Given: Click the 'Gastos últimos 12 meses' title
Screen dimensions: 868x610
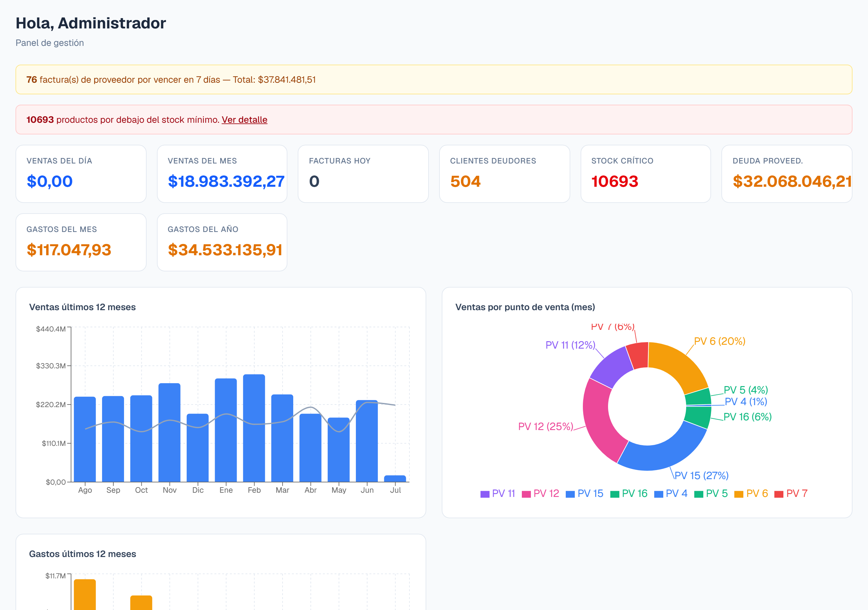Looking at the screenshot, I should coord(82,554).
